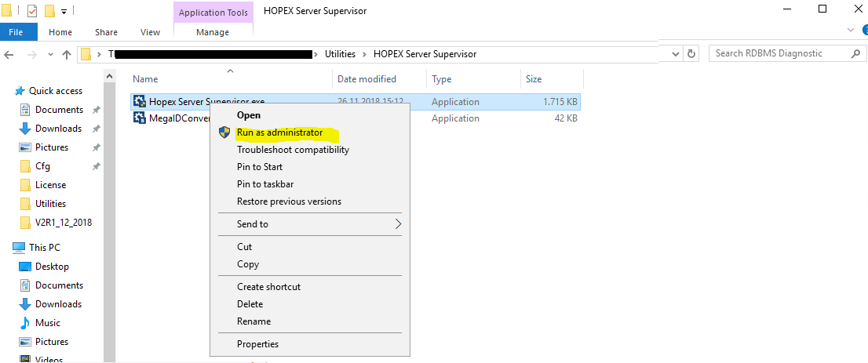
Task: Click the shield icon beside Run as administrator
Action: point(224,132)
